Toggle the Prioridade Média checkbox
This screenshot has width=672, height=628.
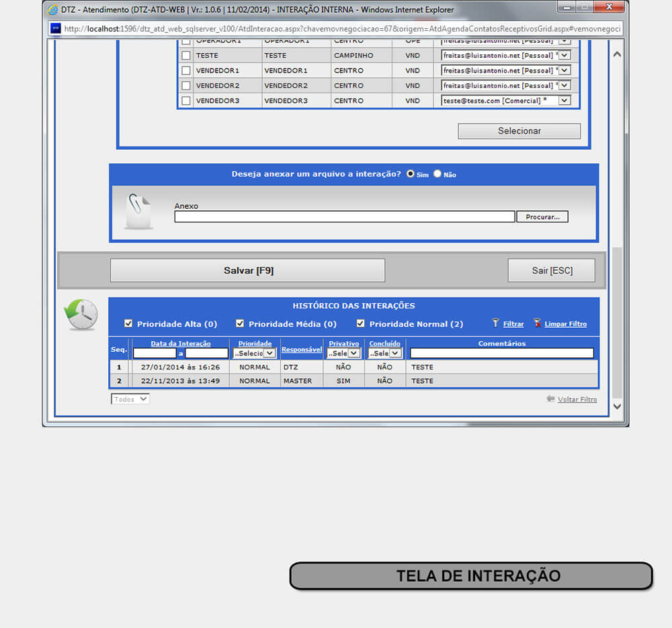pos(240,324)
